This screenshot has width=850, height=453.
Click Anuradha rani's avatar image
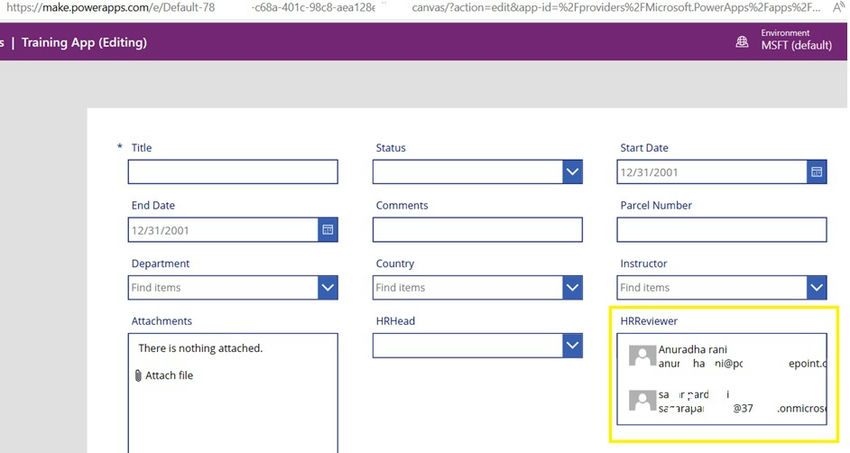coord(642,356)
